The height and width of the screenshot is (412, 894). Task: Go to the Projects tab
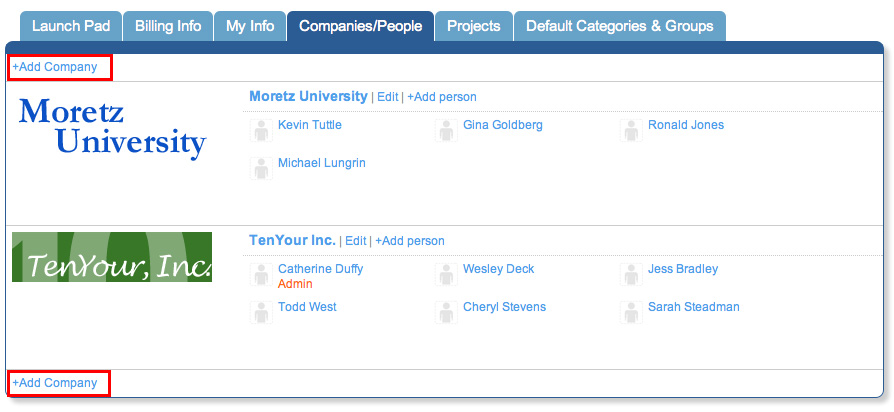point(474,26)
